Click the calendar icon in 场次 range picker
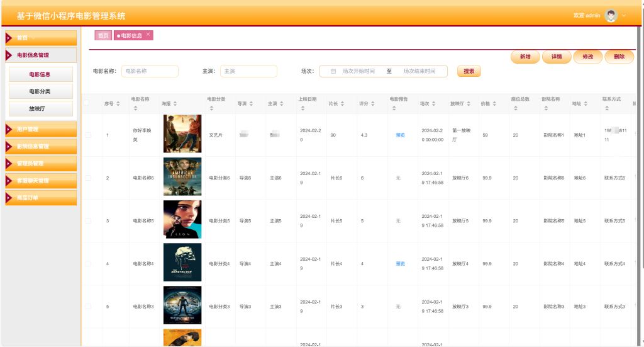The height and width of the screenshot is (347, 644). (x=333, y=72)
